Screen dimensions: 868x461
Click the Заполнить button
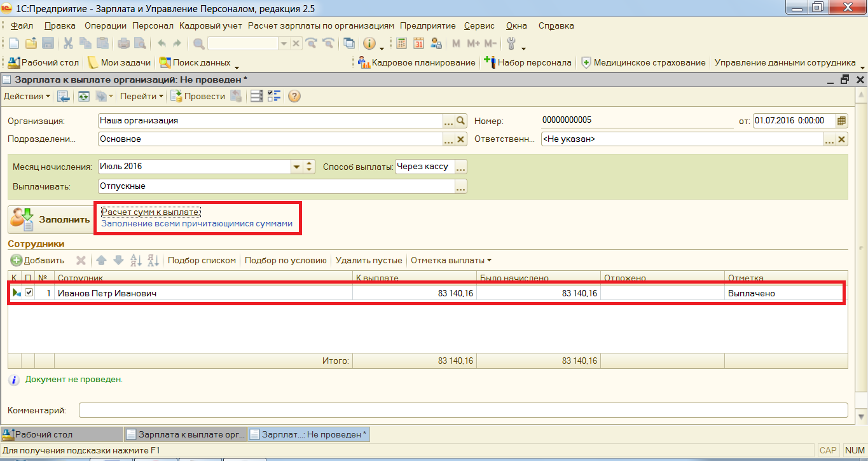pos(51,219)
